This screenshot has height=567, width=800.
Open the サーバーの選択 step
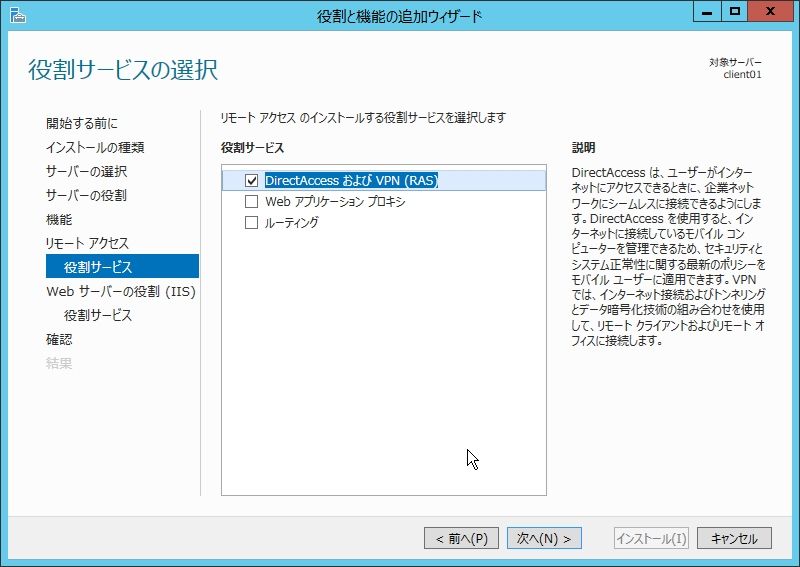tap(86, 171)
